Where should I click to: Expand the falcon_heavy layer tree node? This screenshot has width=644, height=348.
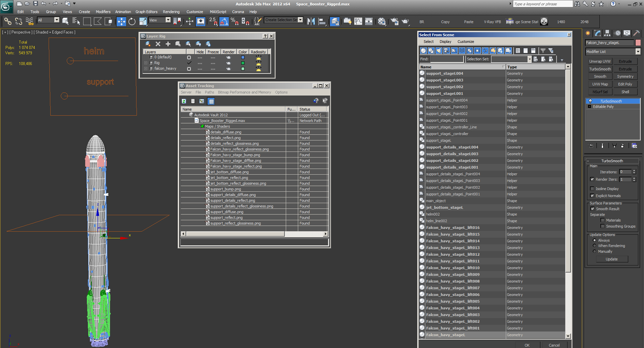[146, 69]
